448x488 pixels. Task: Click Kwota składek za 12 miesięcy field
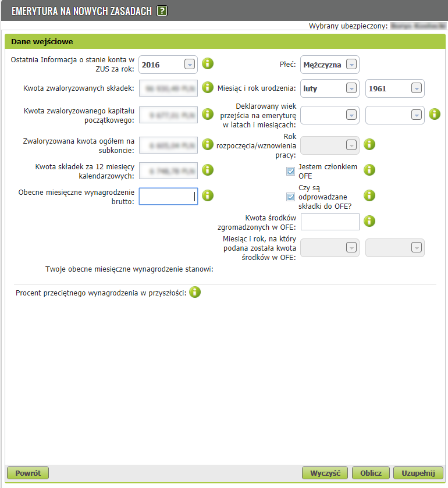(x=168, y=170)
